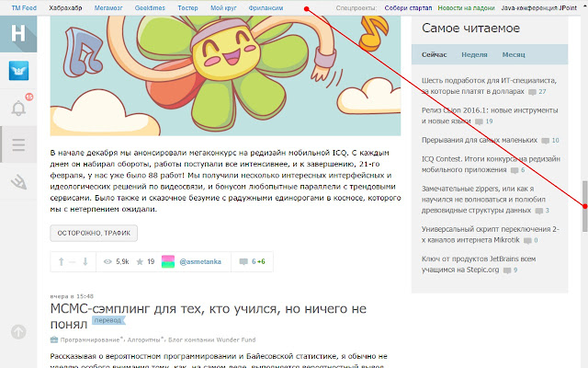Open the hamburger menu icon in sidebar
Screen dimensions: 588x368
click(x=18, y=144)
